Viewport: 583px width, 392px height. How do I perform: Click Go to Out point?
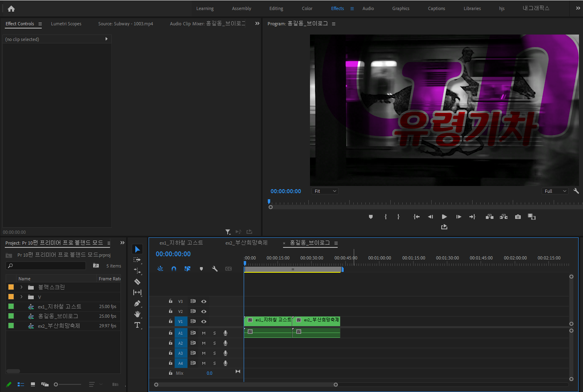(472, 217)
